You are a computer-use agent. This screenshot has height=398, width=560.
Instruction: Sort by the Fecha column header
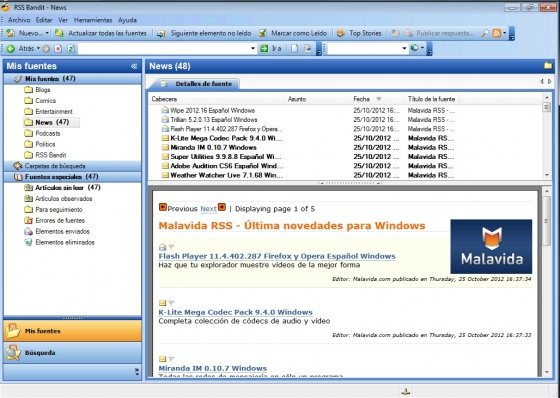(x=378, y=99)
